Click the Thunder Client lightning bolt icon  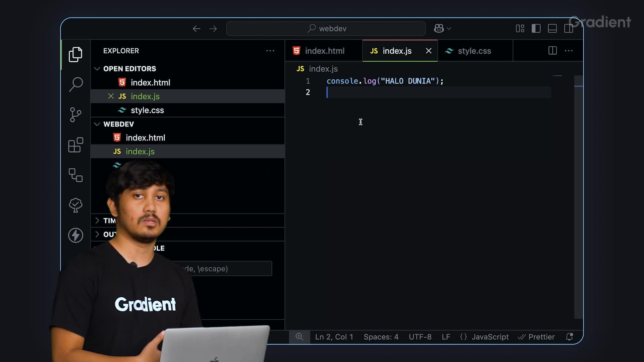76,235
